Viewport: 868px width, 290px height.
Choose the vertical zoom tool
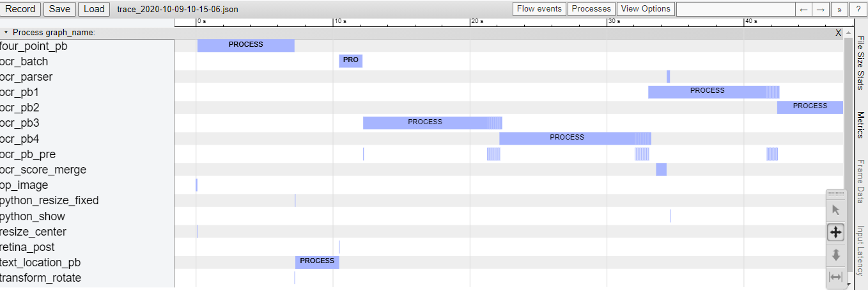[836, 255]
